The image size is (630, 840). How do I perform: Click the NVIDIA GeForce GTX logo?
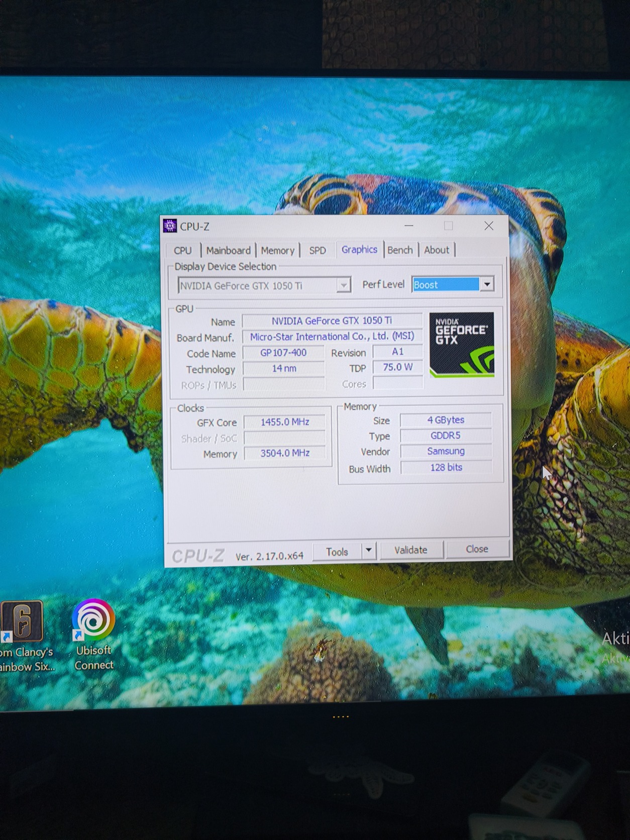[x=462, y=345]
